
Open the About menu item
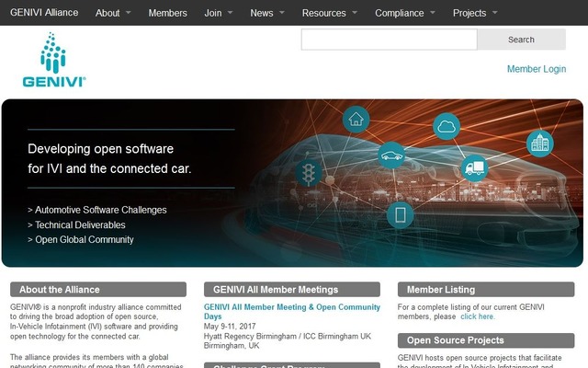tap(107, 13)
